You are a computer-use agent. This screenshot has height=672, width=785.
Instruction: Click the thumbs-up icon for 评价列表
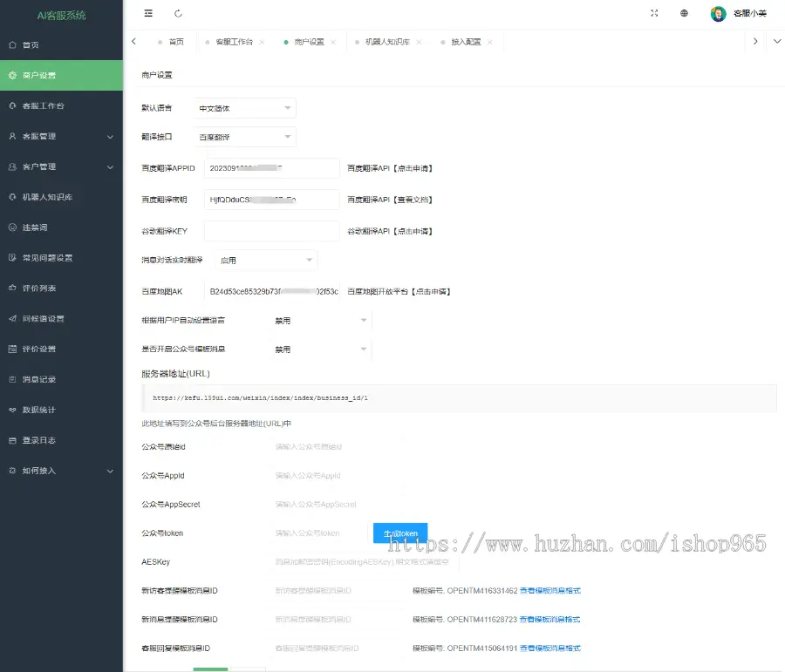tap(12, 288)
